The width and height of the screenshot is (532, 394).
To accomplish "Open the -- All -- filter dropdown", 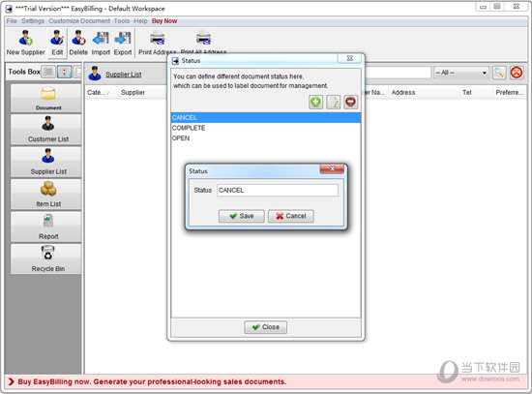I will coord(461,73).
